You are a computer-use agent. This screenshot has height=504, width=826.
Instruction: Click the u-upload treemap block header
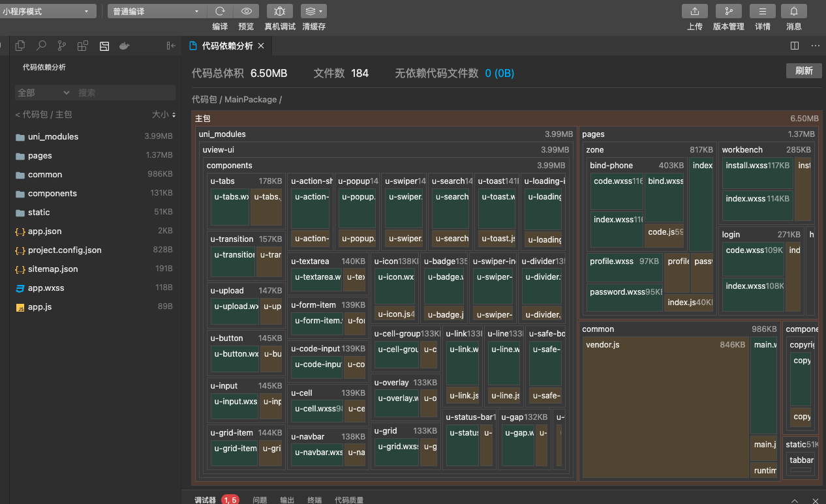246,290
